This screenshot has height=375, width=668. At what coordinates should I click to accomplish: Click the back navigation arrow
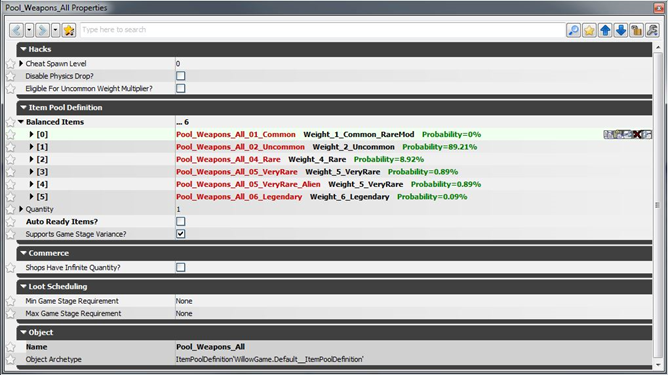tap(16, 30)
